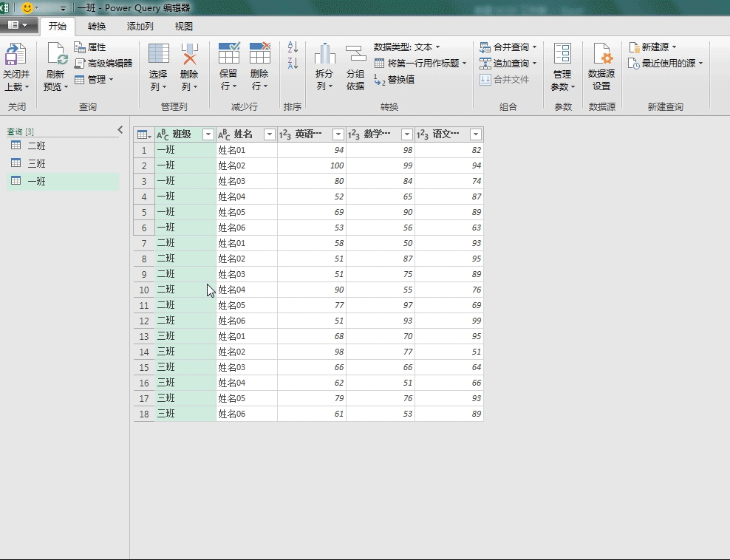Image resolution: width=730 pixels, height=560 pixels.
Task: Click the Sort Ascending icon
Action: coord(293,47)
